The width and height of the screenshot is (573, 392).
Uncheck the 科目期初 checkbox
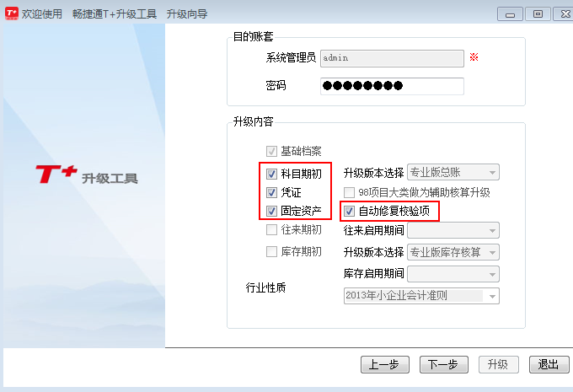coord(271,174)
